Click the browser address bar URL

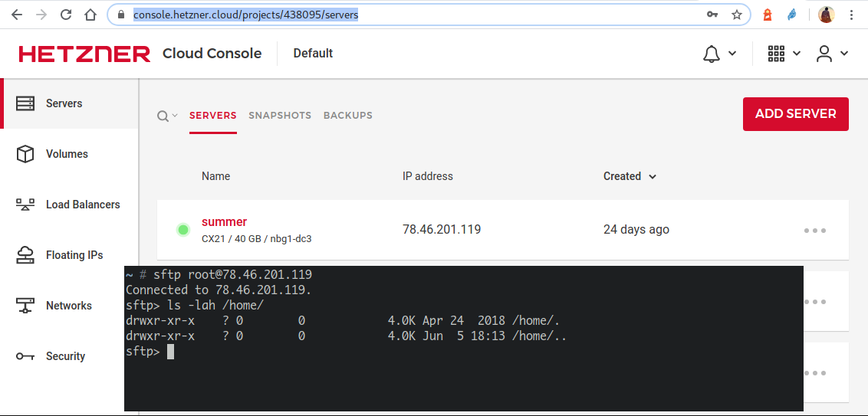(246, 15)
